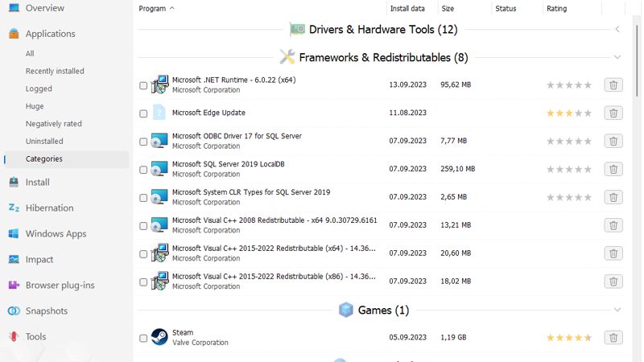Viewport: 644px width, 362px height.
Task: Click the Tools thermometer icon
Action: 14,336
